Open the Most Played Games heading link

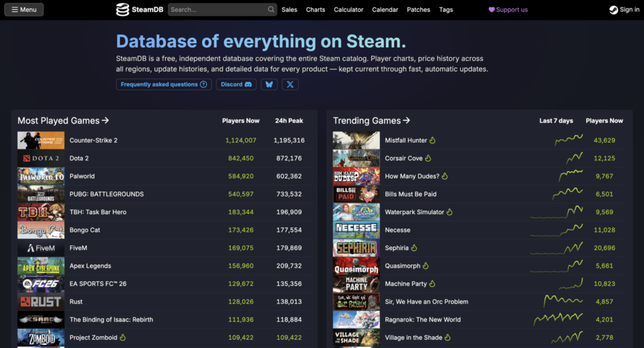pos(64,121)
